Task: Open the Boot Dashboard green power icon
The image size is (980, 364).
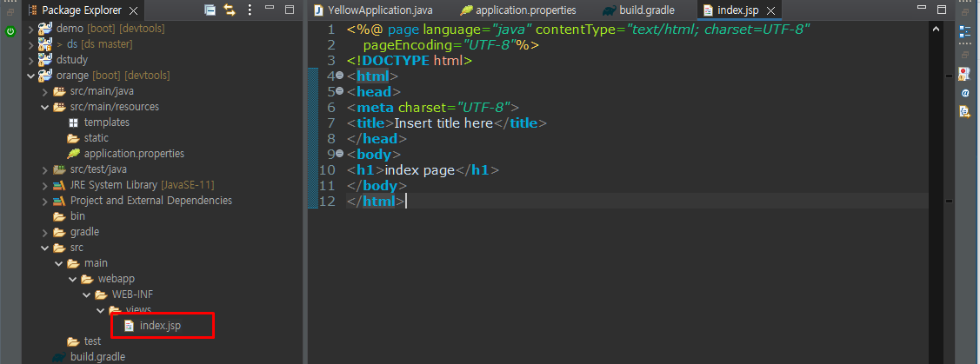Action: 10,31
